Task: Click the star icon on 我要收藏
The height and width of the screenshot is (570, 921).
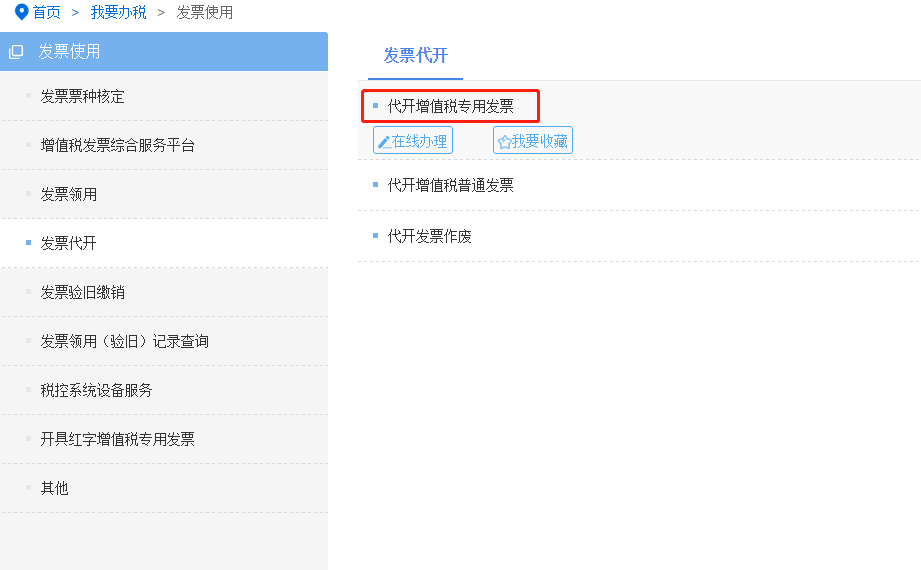Action: pos(504,142)
